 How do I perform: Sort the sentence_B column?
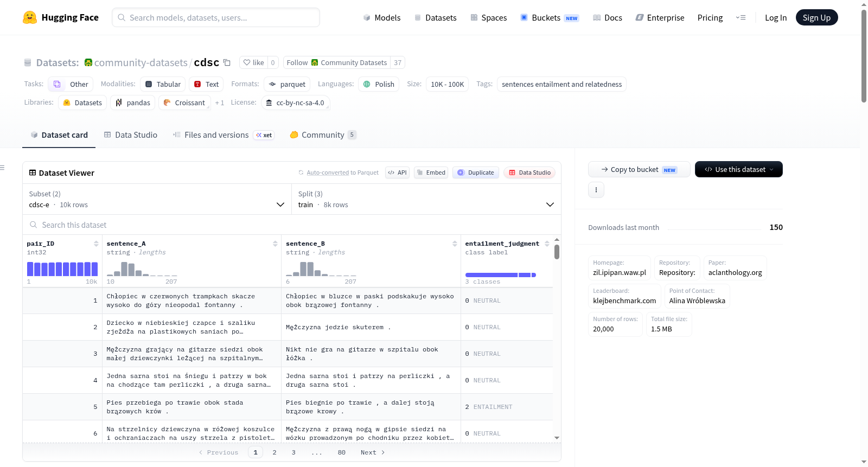(x=455, y=244)
